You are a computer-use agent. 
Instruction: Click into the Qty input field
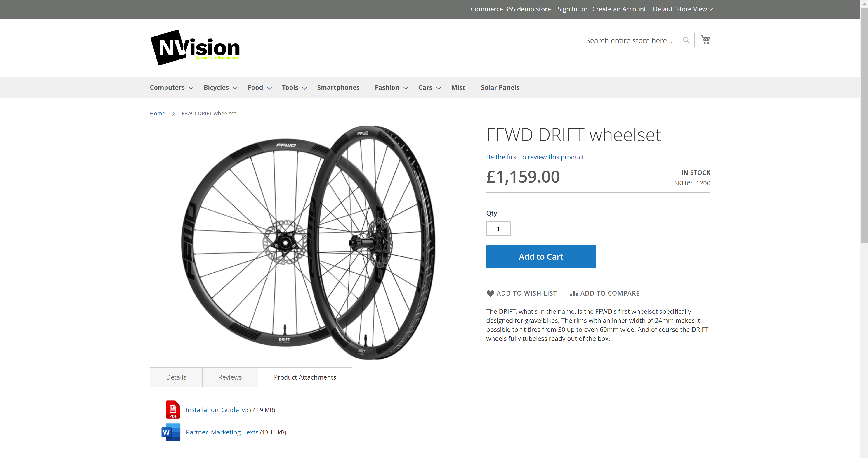[498, 229]
